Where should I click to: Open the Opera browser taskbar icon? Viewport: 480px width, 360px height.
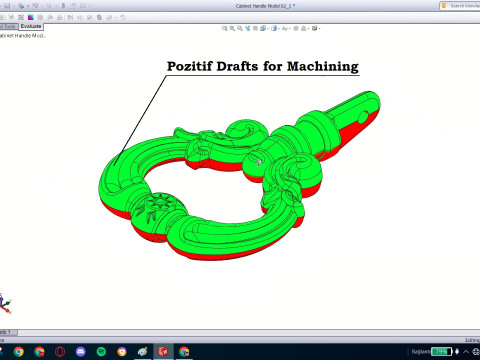(60, 351)
